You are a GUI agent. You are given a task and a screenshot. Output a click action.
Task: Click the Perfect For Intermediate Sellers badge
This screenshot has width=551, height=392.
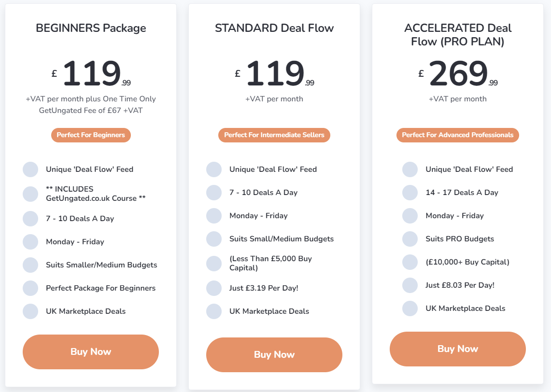coord(274,135)
